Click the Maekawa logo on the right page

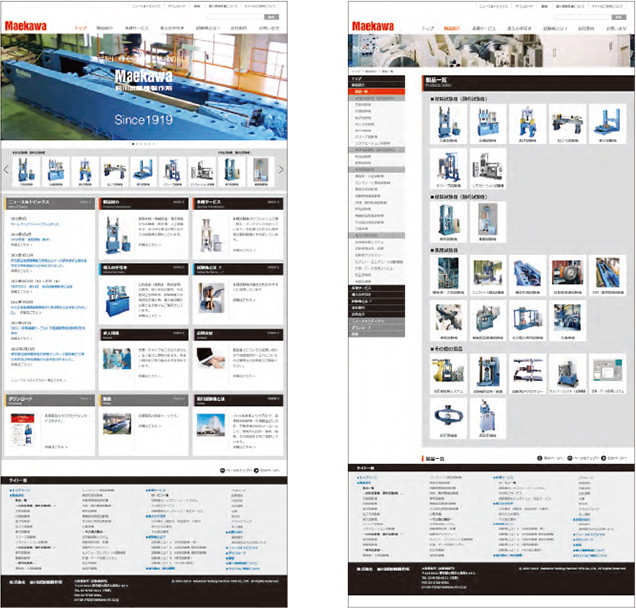point(373,26)
